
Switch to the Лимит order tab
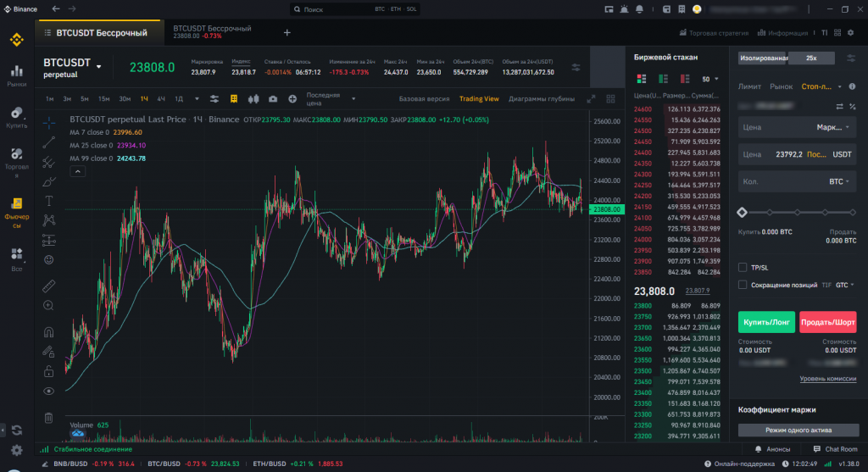749,86
